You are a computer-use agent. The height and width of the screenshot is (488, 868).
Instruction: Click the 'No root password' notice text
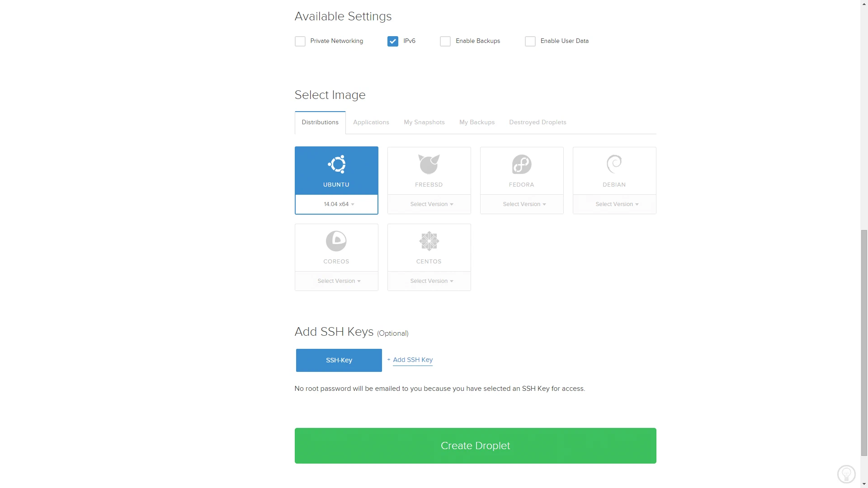click(440, 389)
